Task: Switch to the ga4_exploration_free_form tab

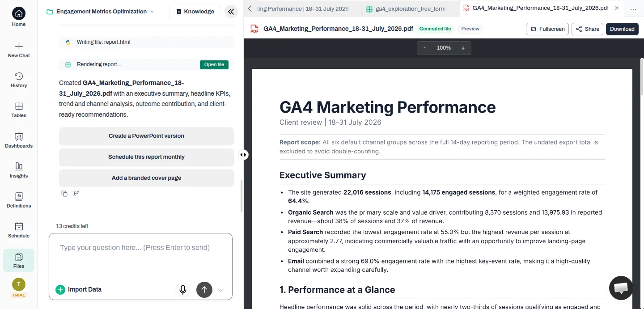Action: coord(410,8)
